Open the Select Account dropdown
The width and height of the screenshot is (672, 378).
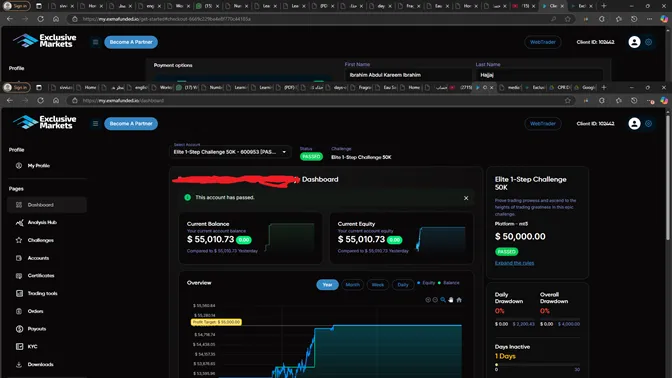[x=230, y=152]
